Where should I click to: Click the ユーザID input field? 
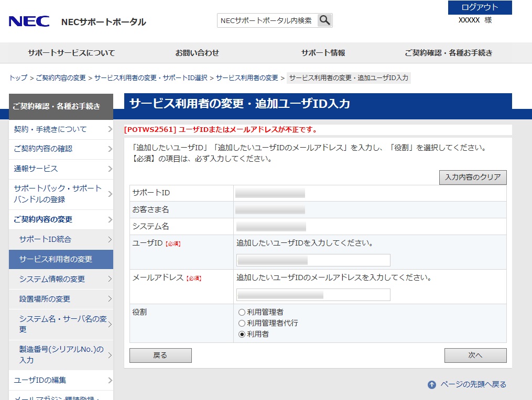tap(313, 260)
